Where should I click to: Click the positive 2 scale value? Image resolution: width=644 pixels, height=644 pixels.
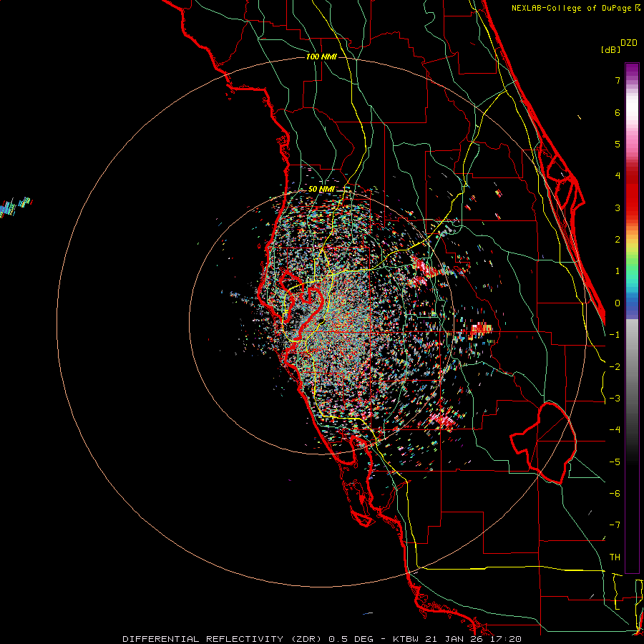[x=618, y=240]
